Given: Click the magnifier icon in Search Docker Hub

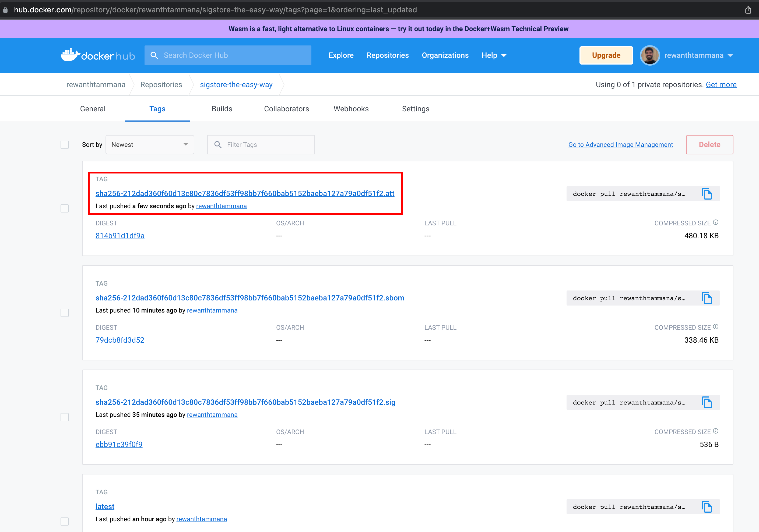Looking at the screenshot, I should [x=154, y=55].
